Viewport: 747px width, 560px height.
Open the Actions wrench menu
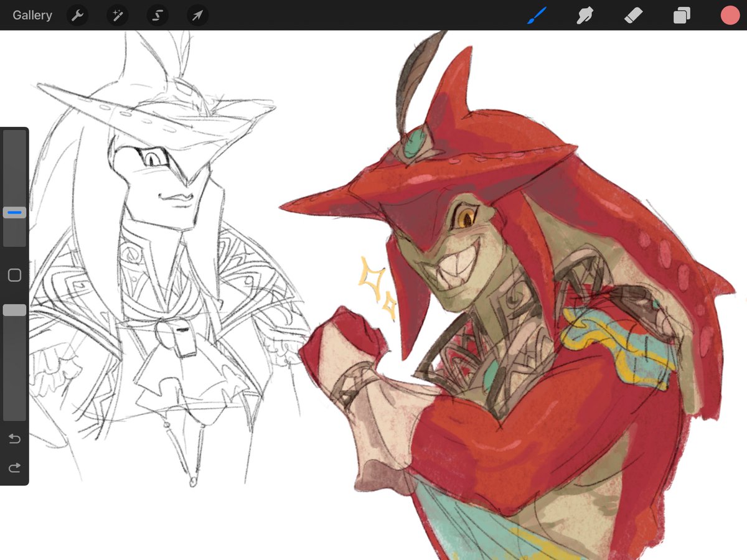[77, 16]
